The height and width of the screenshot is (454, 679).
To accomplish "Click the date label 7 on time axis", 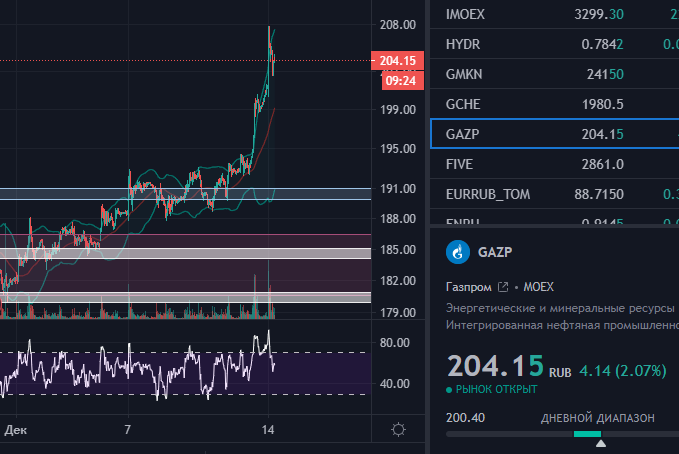I will [127, 430].
